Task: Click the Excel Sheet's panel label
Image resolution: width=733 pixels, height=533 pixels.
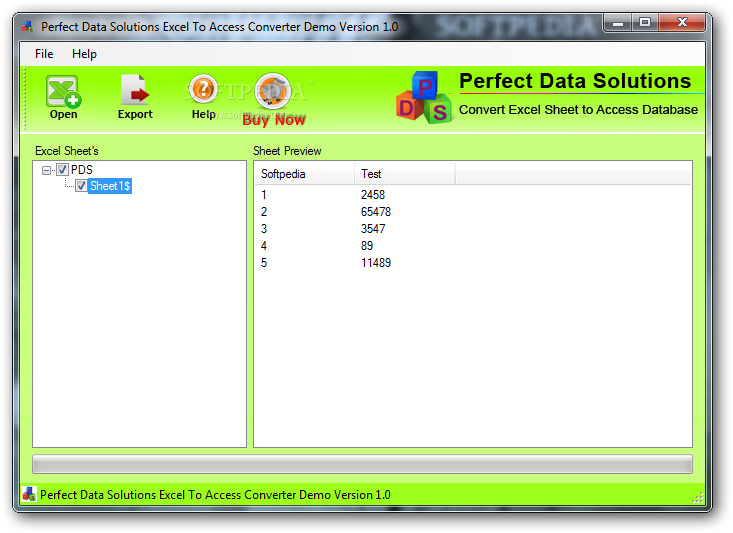Action: (66, 151)
